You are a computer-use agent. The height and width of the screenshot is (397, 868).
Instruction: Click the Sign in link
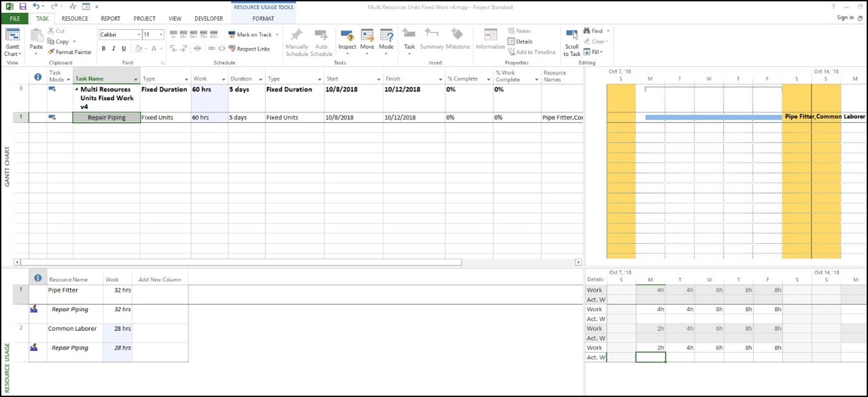[845, 18]
